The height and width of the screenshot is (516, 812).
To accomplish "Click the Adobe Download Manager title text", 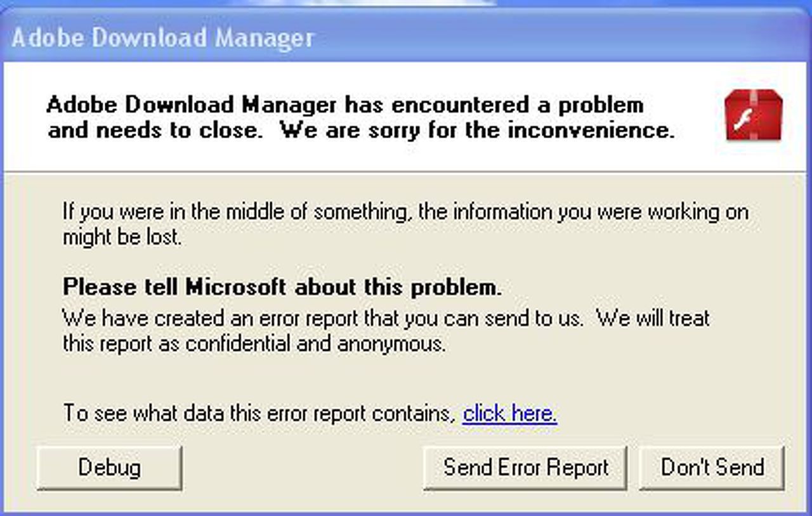I will pyautogui.click(x=163, y=39).
